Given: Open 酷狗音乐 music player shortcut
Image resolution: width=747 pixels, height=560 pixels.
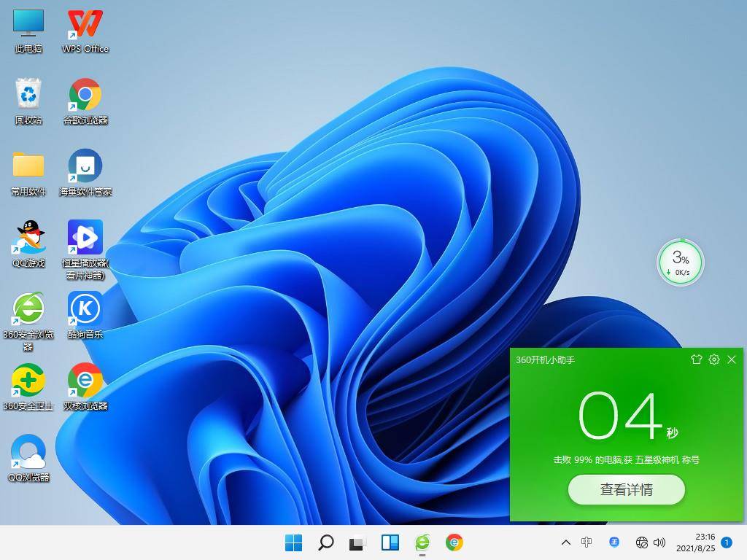Looking at the screenshot, I should pyautogui.click(x=85, y=310).
